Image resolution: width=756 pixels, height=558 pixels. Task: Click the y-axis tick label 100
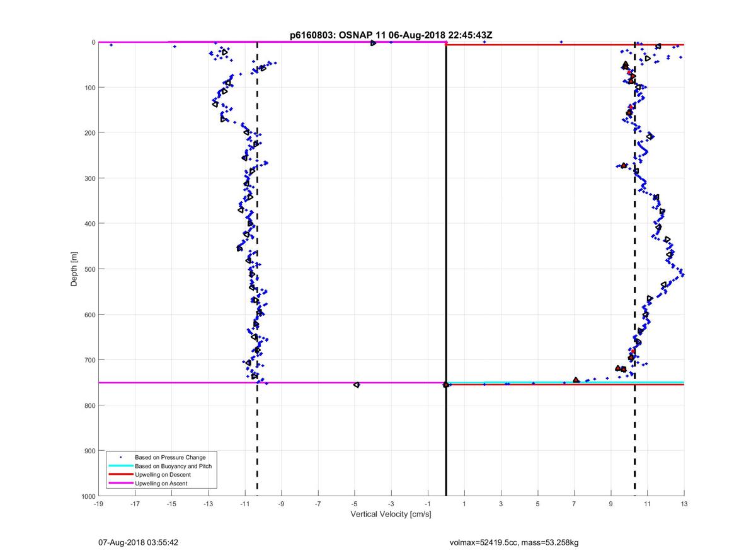pos(90,88)
